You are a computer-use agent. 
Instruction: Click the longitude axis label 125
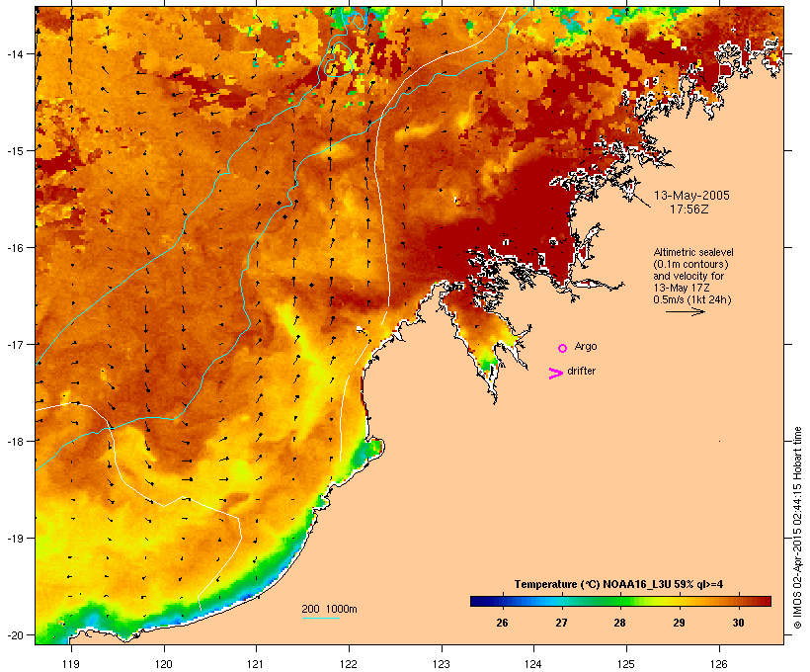(626, 664)
